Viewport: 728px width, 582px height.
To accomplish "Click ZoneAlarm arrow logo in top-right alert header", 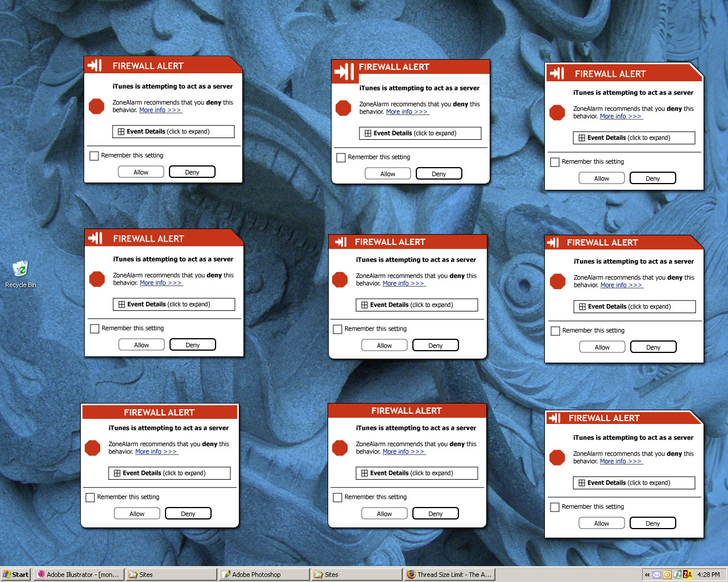I will 556,73.
